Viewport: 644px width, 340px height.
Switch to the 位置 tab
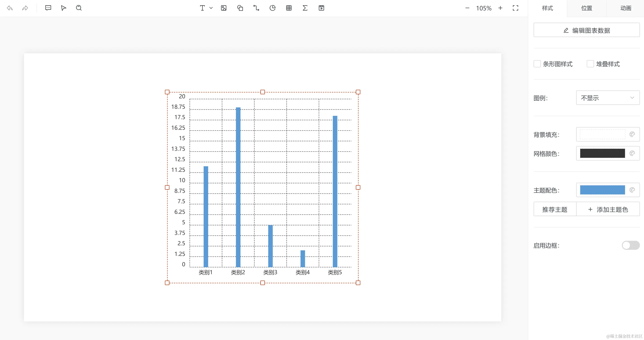click(587, 8)
